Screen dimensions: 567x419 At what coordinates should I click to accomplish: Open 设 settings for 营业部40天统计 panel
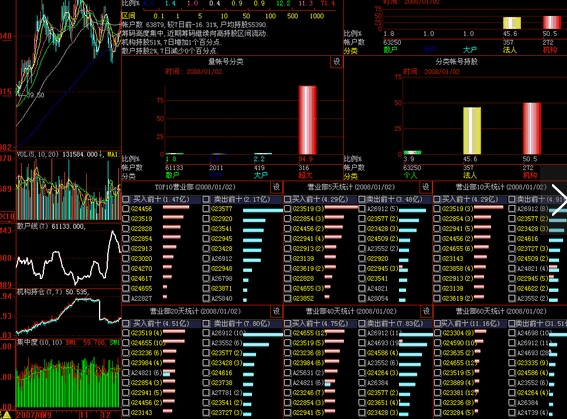point(426,311)
